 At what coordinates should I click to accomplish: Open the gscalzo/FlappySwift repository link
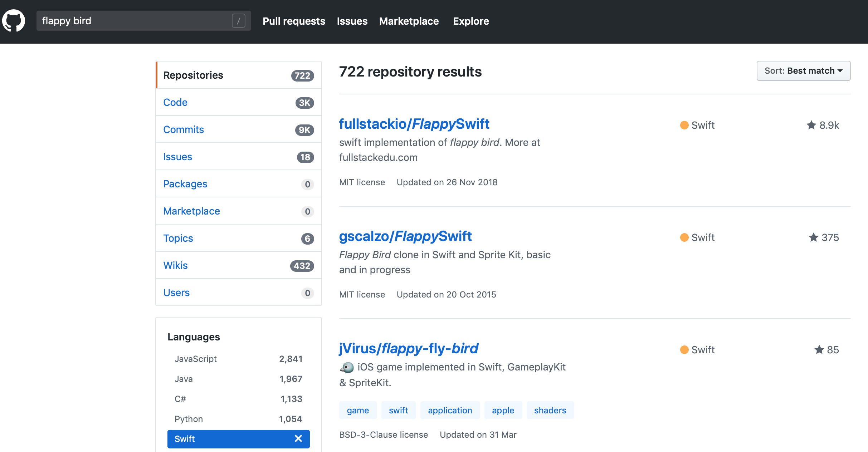point(405,236)
